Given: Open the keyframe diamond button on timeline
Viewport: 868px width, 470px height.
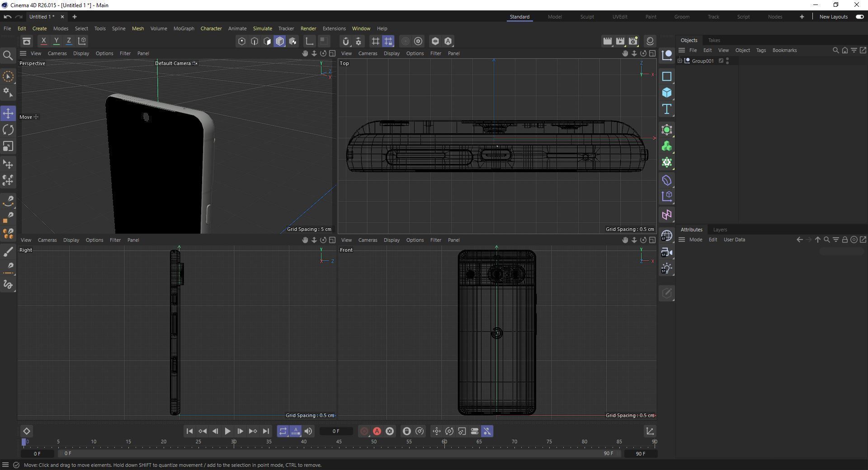Looking at the screenshot, I should tap(26, 431).
